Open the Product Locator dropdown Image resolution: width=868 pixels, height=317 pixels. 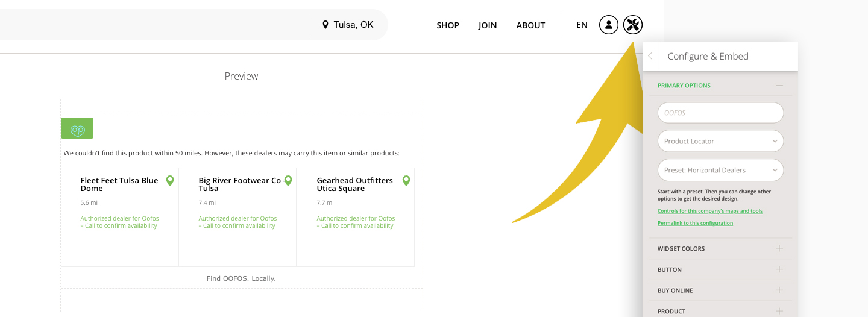(x=721, y=141)
